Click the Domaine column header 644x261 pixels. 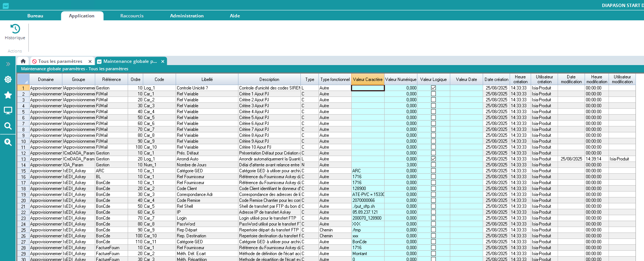pos(46,79)
